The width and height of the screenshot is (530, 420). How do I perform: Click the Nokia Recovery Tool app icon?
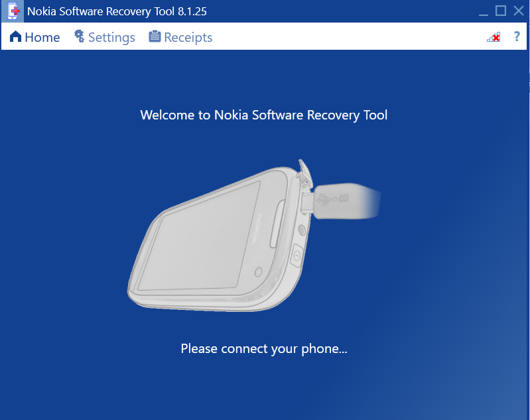tap(13, 11)
